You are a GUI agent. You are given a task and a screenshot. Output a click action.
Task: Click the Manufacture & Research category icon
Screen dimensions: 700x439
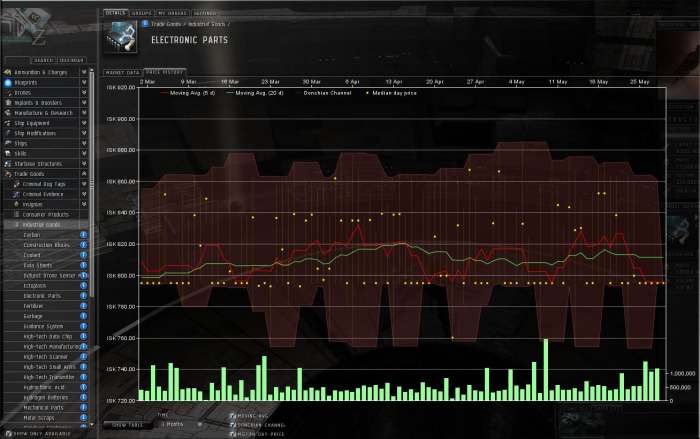pos(8,113)
